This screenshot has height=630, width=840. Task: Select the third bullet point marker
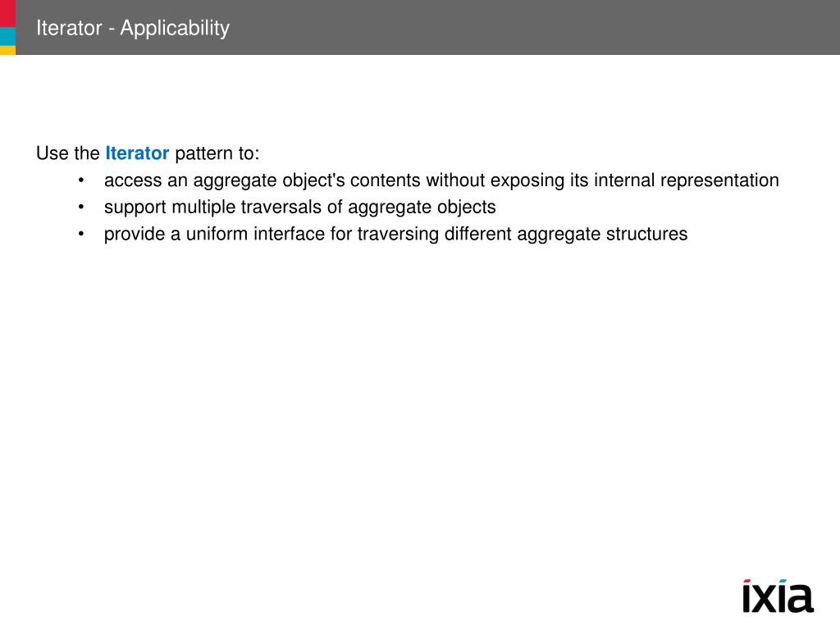(x=81, y=234)
